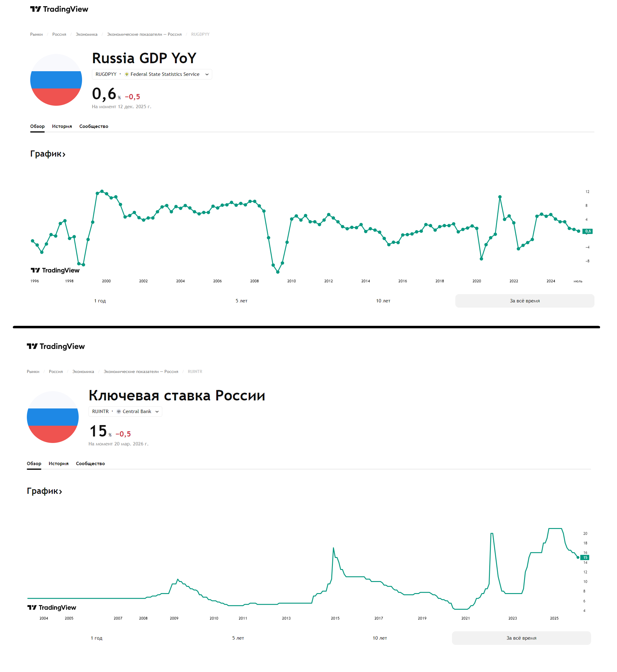Select the 5 лет range for GDP chart
617x672 pixels.
(241, 301)
